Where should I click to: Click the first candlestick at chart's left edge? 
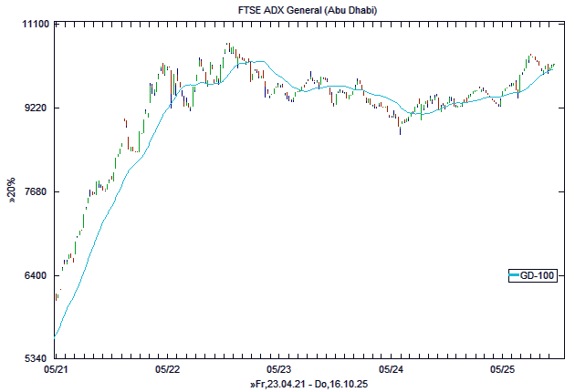pos(56,296)
